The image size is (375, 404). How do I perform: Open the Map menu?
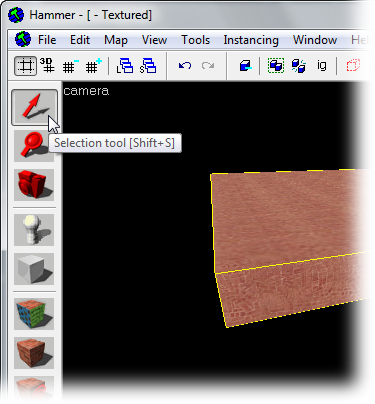(116, 40)
